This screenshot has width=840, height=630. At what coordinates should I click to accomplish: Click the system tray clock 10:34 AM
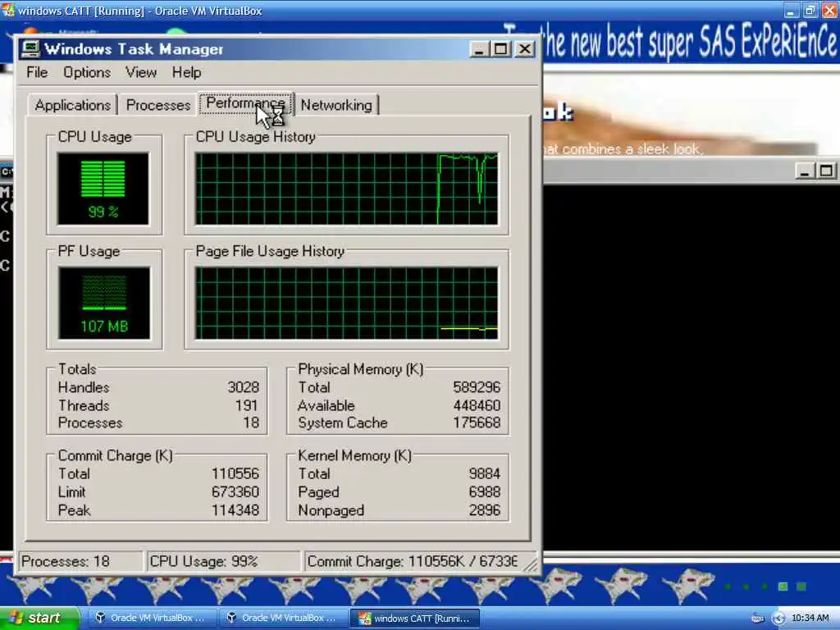pos(810,618)
